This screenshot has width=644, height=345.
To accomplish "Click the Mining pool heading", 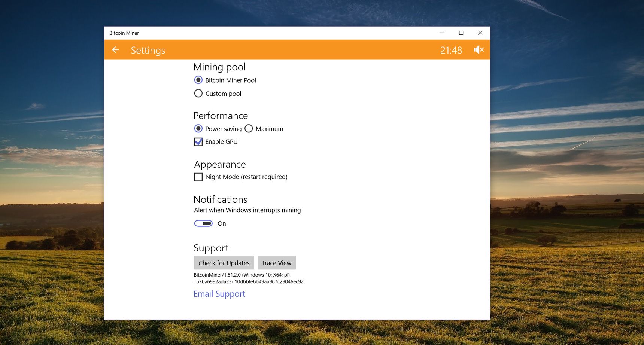I will click(219, 67).
